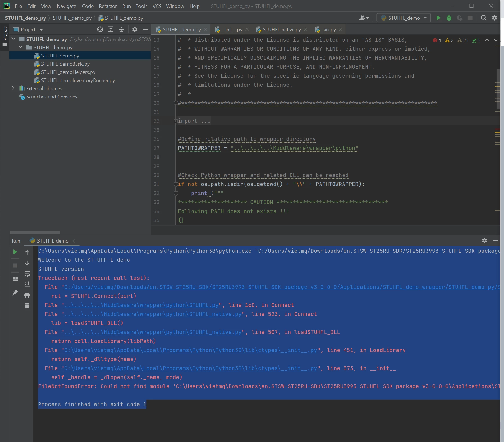Run the STUHFL_demo configuration

pos(438,18)
